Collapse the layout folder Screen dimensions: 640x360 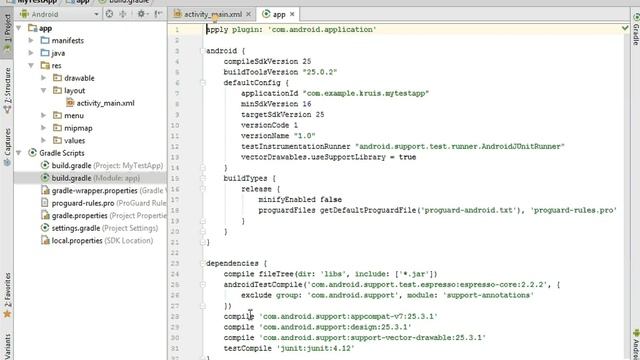coord(44,91)
